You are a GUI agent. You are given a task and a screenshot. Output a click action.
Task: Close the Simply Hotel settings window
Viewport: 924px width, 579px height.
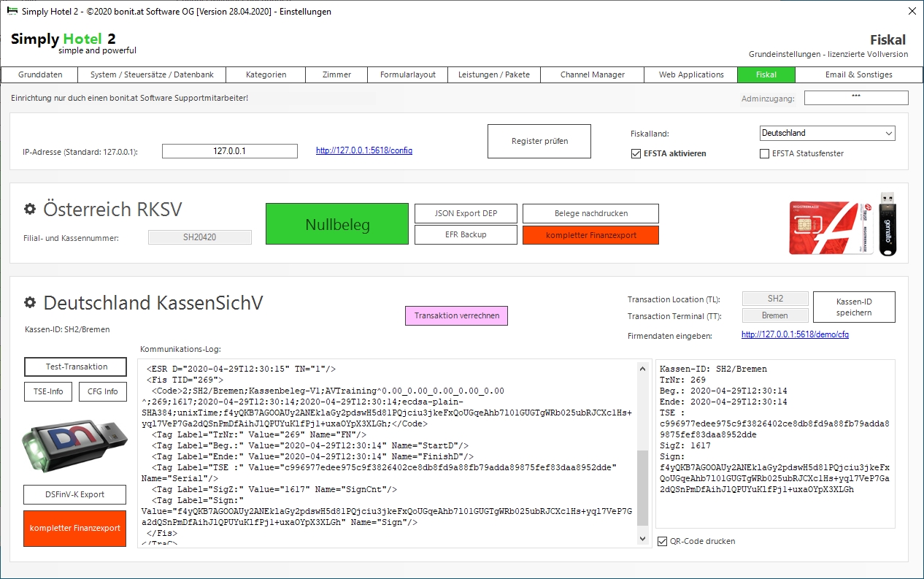912,11
